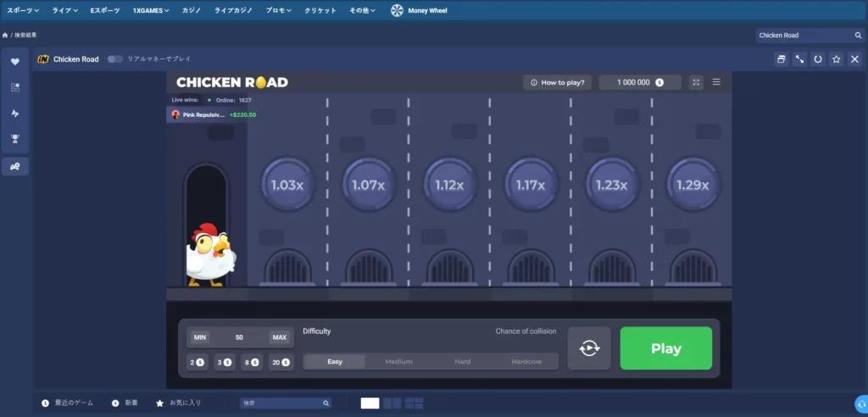The width and height of the screenshot is (868, 417).
Task: Open クリケット menu item
Action: [320, 10]
